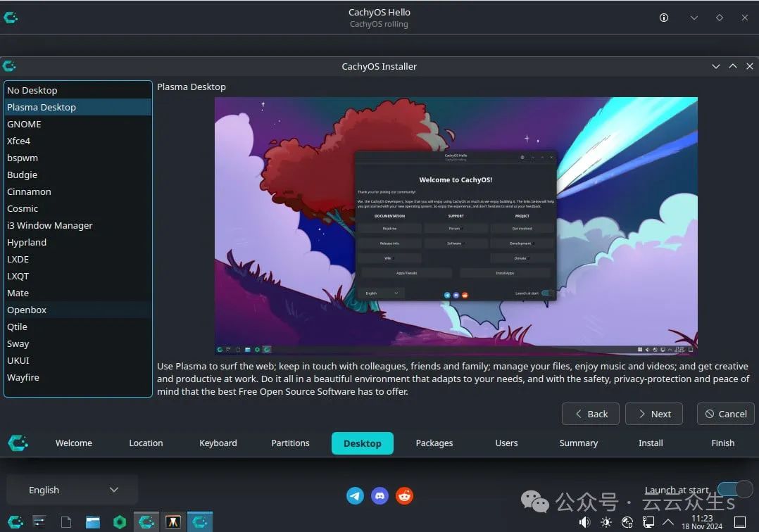Screen dimensions: 759x532
Task: Choose GNOME desktop environment
Action: pos(78,125)
